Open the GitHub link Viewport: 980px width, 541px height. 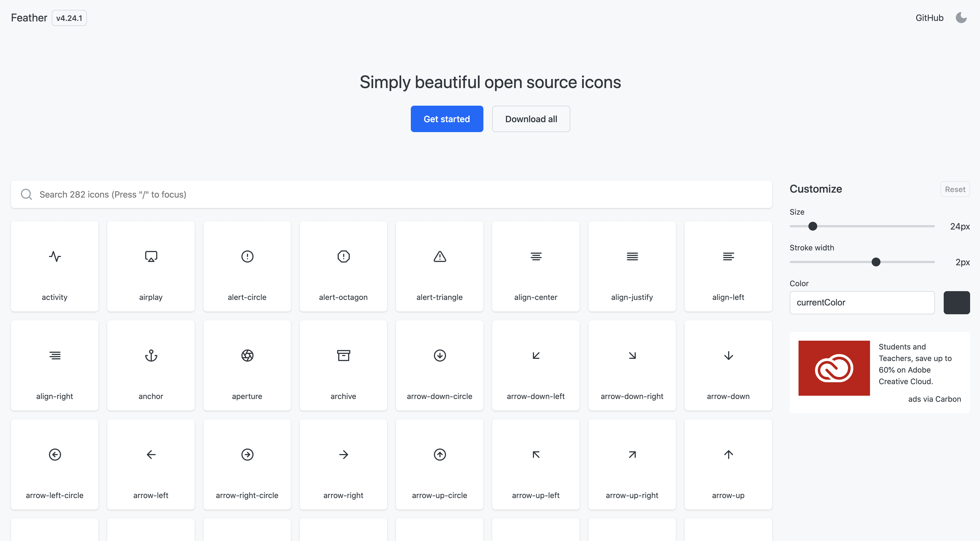pyautogui.click(x=929, y=18)
